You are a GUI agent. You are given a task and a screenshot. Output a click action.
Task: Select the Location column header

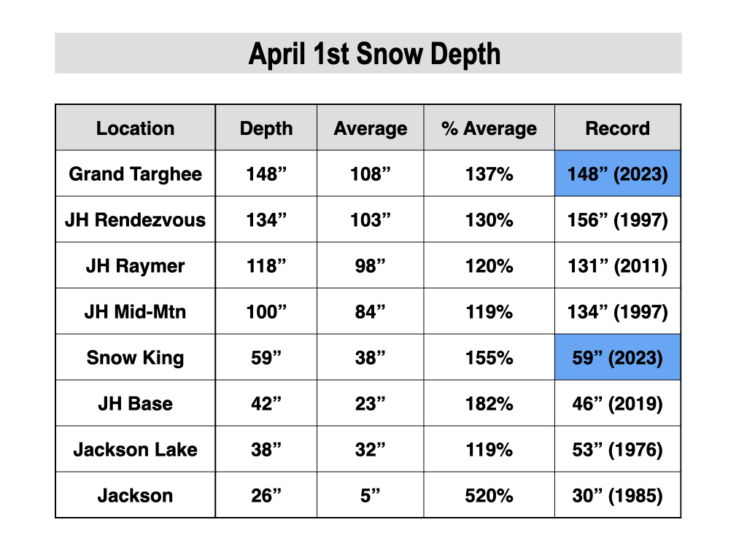point(135,128)
